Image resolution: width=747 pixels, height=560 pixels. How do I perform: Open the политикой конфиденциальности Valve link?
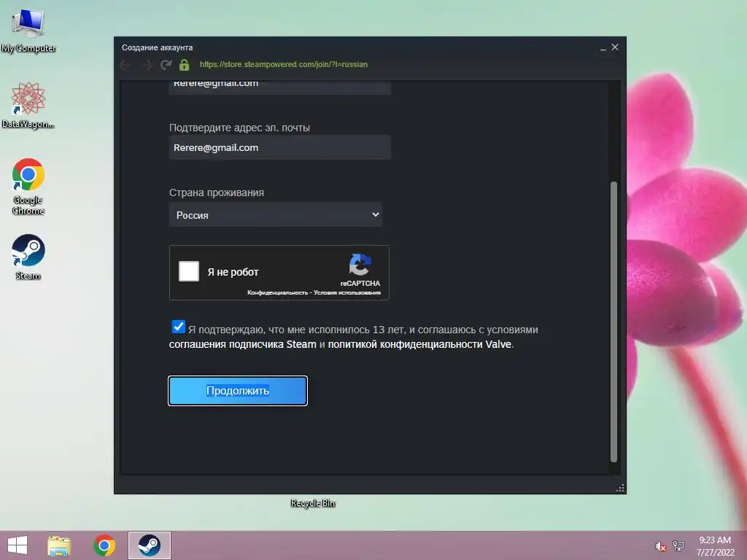point(419,344)
